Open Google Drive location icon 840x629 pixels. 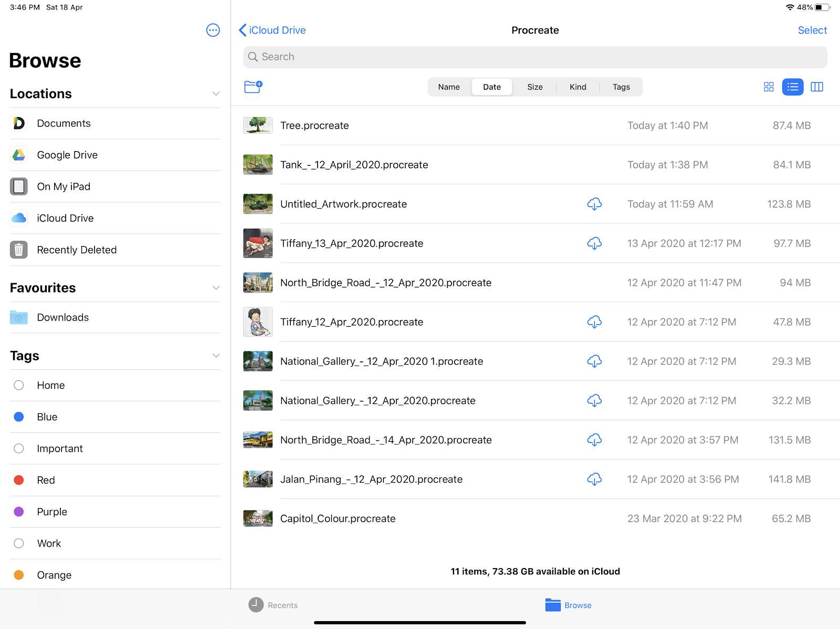point(19,155)
